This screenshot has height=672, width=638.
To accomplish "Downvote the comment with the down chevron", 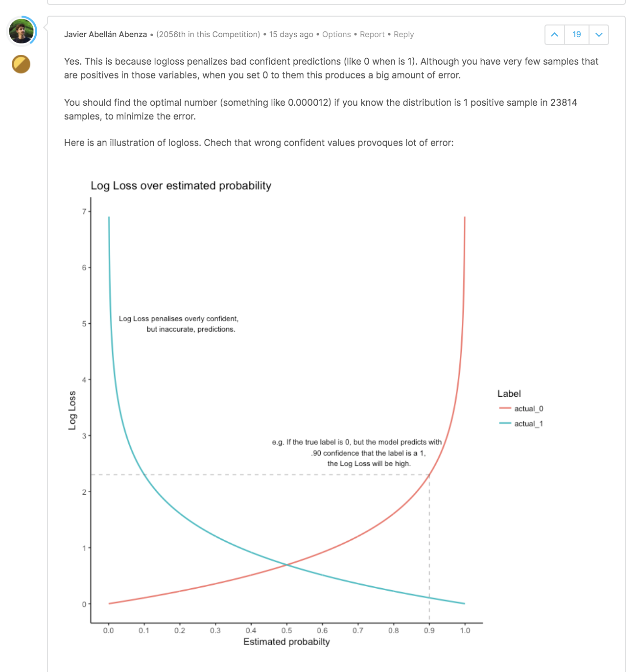I will [x=598, y=34].
